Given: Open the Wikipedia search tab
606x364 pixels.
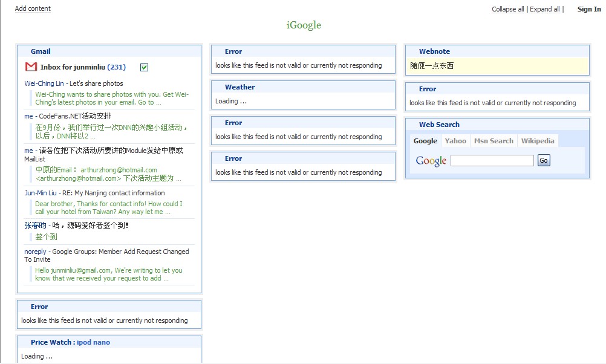Looking at the screenshot, I should click(x=538, y=141).
